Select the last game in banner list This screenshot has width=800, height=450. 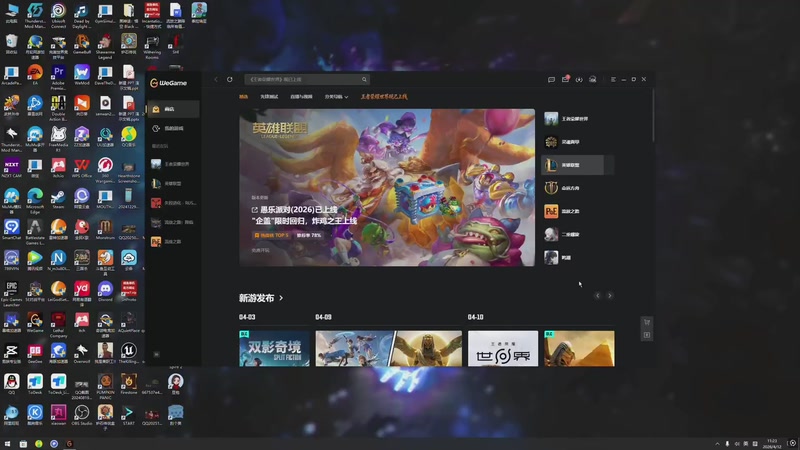click(577, 258)
